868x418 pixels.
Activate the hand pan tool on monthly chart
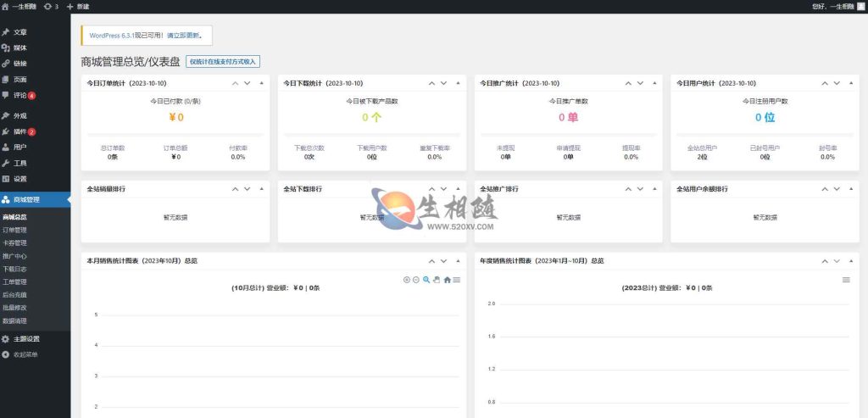pyautogui.click(x=437, y=280)
